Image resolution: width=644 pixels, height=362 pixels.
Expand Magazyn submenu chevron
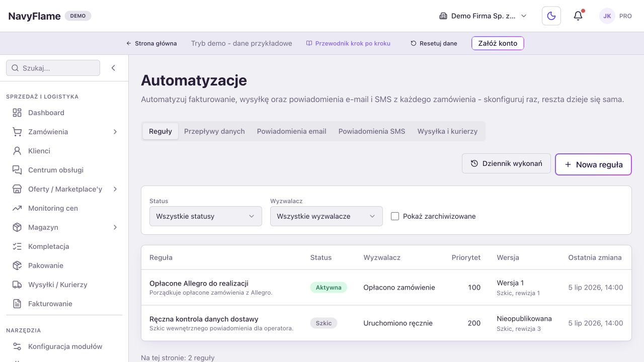[115, 227]
